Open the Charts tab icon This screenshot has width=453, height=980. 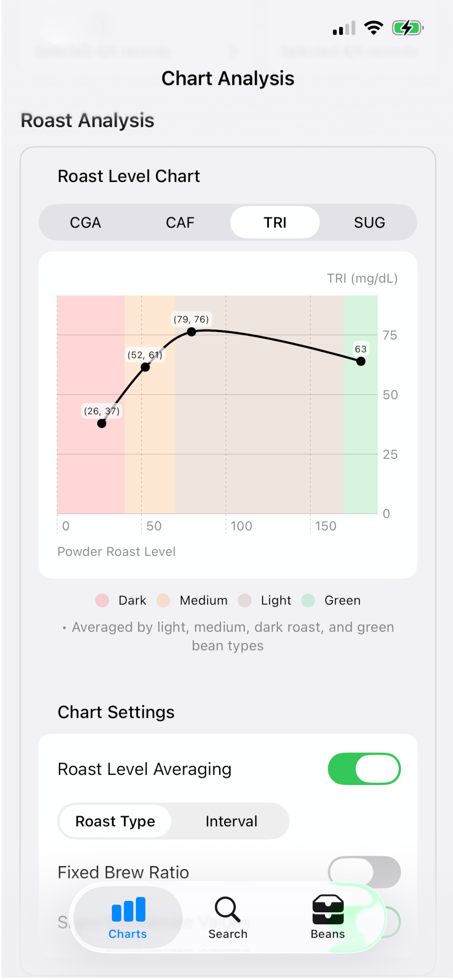click(128, 909)
